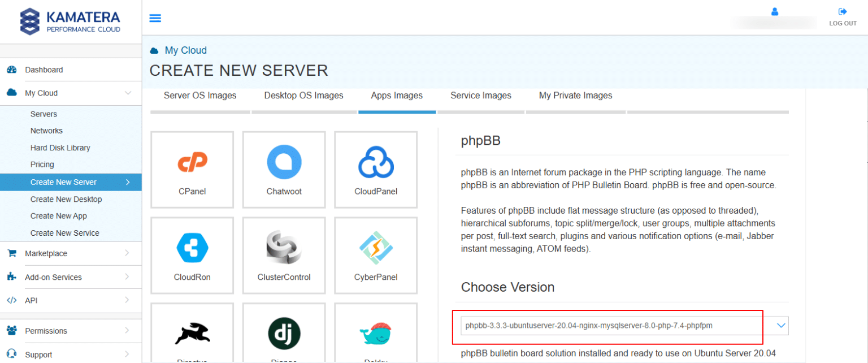868x363 pixels.
Task: Open Hard Disk Library
Action: [x=60, y=148]
